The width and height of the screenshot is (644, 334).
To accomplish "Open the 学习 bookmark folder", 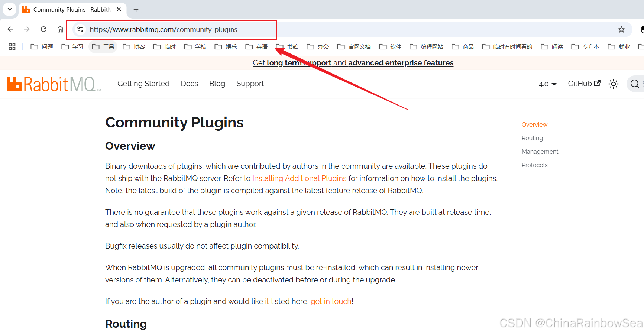I will click(72, 46).
